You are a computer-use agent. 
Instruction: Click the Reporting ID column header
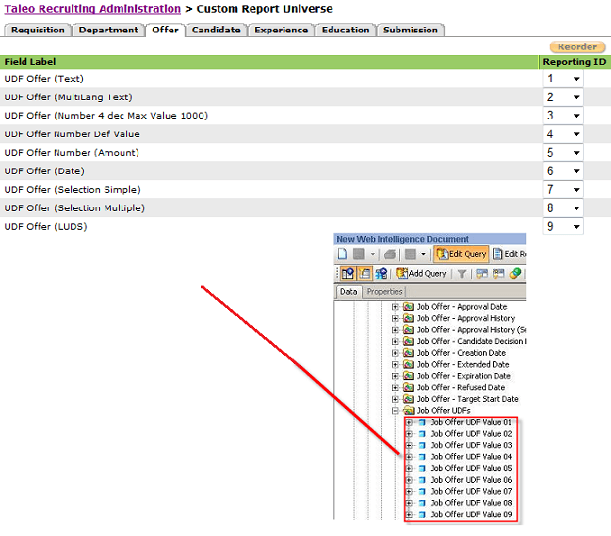(x=574, y=62)
